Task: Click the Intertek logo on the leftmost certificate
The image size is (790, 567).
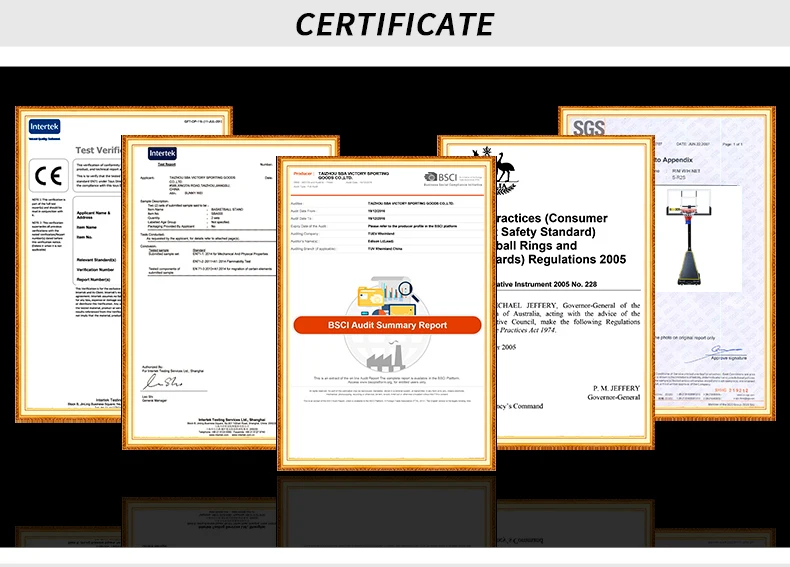Action: 44,127
